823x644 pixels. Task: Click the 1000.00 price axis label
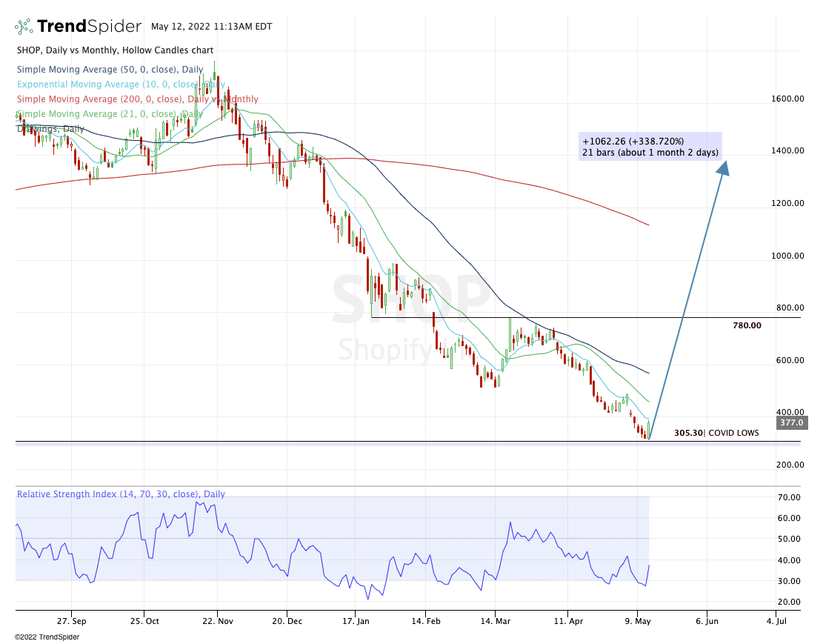coord(787,255)
